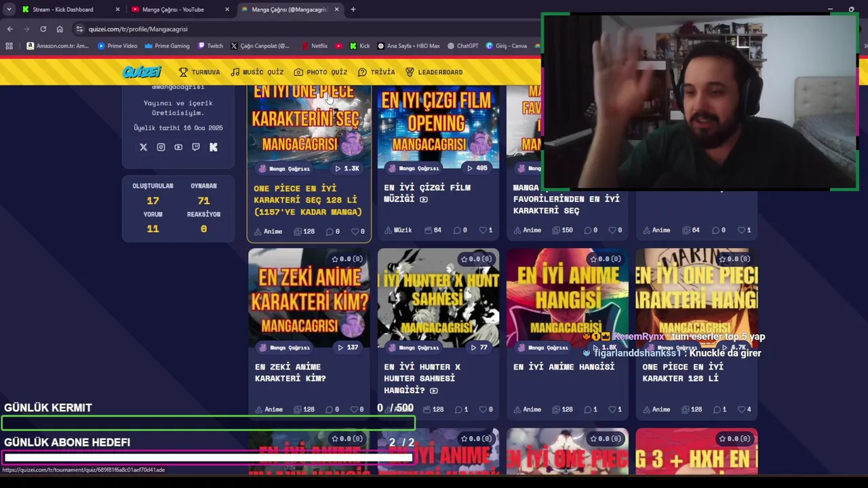Click Günlük Kermit progress bar
Viewport: 868px width, 488px height.
click(208, 424)
